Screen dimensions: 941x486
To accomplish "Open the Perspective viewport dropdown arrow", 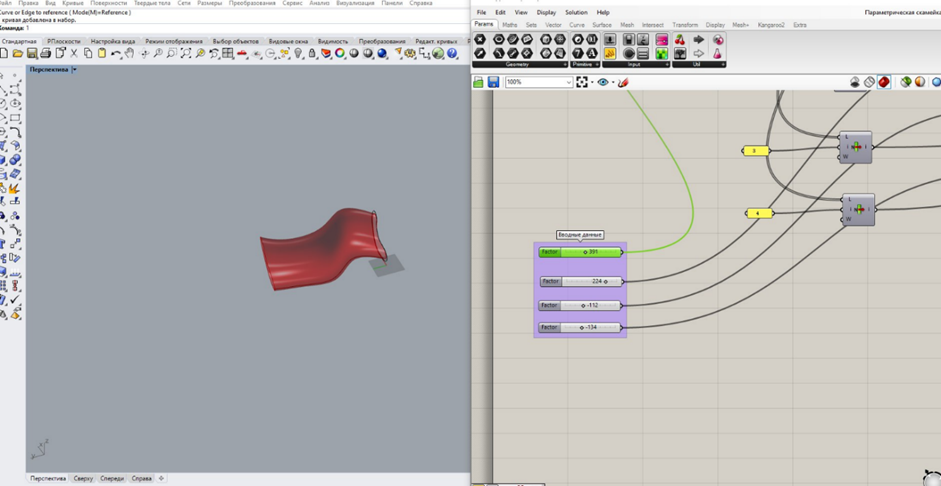I will pyautogui.click(x=74, y=70).
